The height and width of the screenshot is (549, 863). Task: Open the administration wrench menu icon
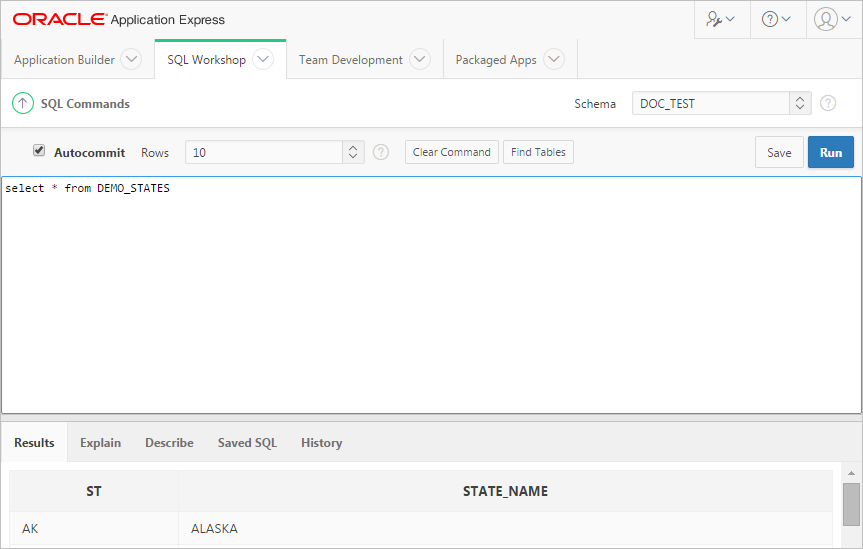(720, 19)
